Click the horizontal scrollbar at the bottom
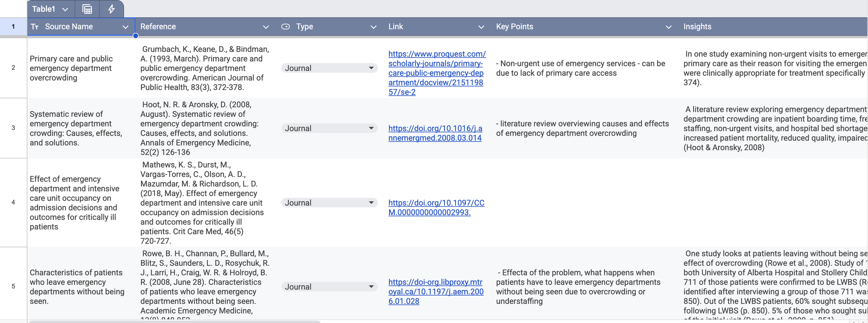Viewport: 868px width, 323px height. tap(174, 322)
